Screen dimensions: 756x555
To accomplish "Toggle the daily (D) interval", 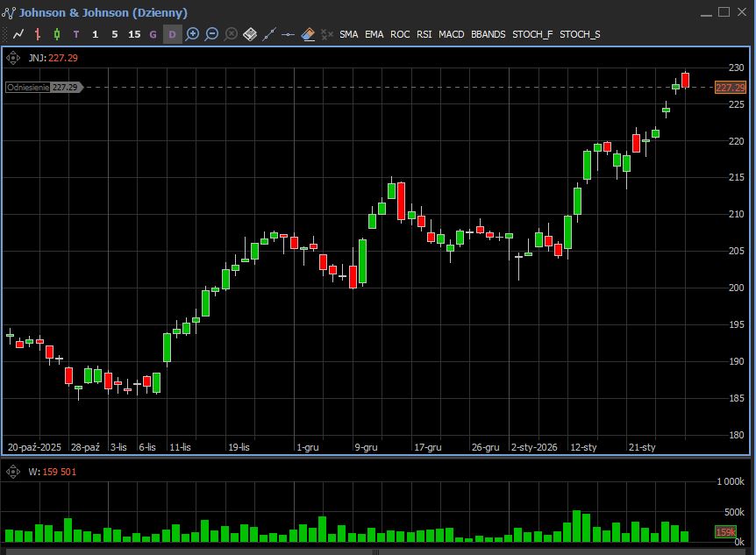I will pos(172,34).
